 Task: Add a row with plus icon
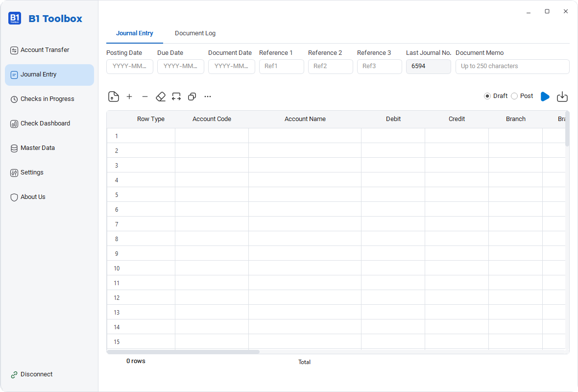[x=129, y=97]
